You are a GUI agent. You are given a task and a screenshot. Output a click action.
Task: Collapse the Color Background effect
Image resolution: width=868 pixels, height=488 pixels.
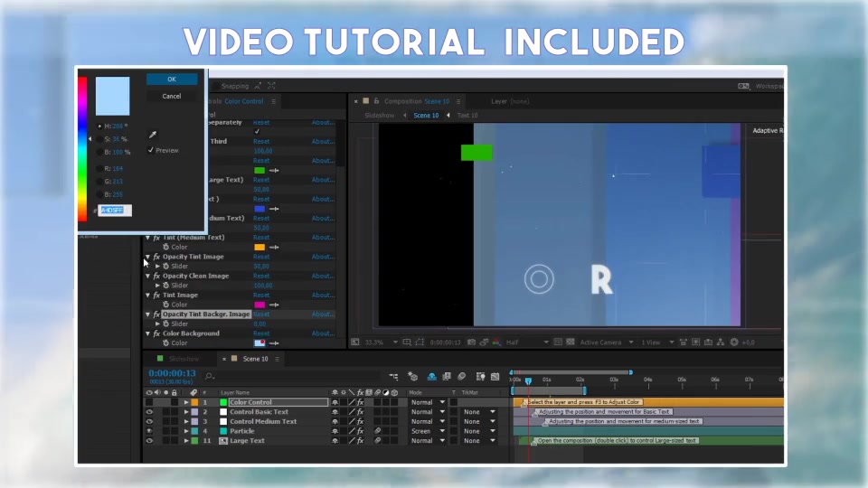[147, 333]
